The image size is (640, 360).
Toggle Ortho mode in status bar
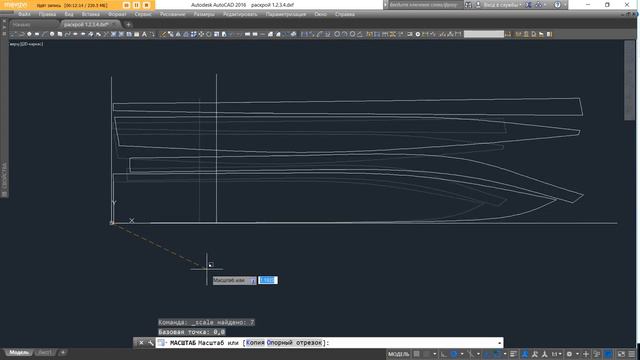click(x=444, y=354)
